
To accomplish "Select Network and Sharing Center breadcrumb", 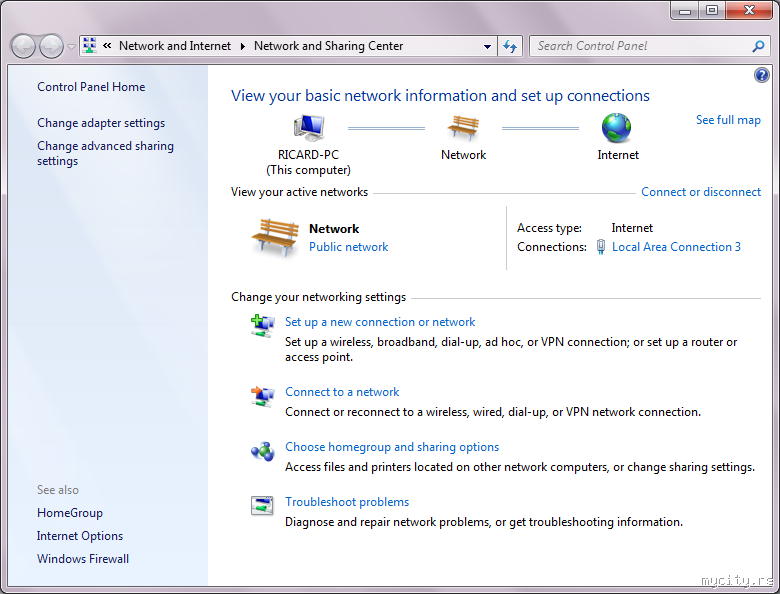I will click(x=328, y=46).
